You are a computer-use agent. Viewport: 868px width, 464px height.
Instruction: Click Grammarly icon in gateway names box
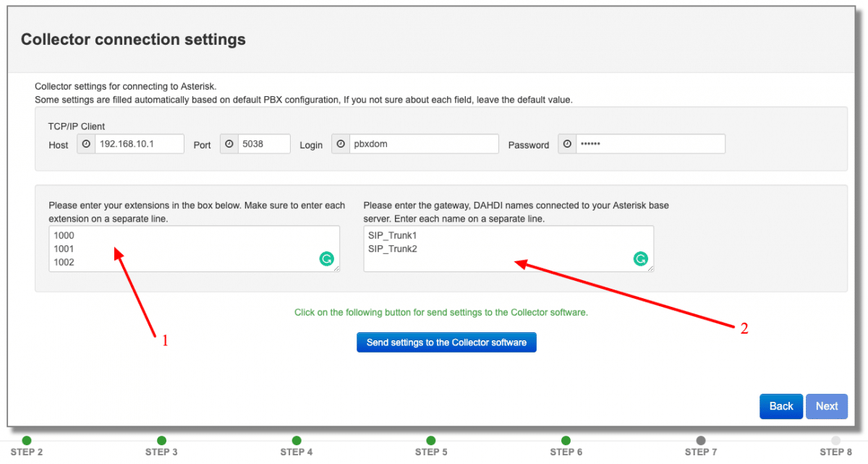(641, 258)
